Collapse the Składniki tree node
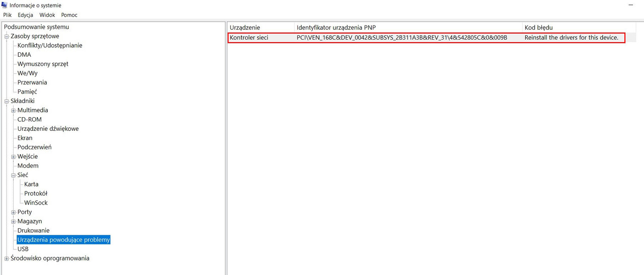The height and width of the screenshot is (275, 644). (x=7, y=101)
